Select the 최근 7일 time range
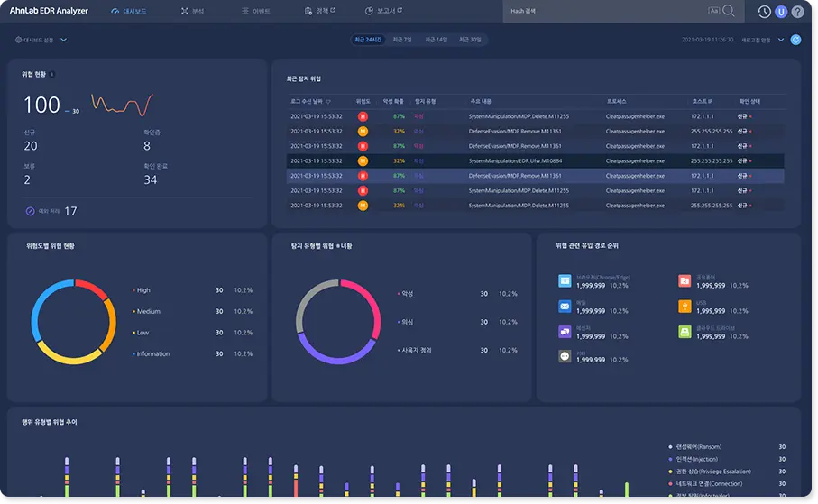The width and height of the screenshot is (818, 504). (401, 40)
